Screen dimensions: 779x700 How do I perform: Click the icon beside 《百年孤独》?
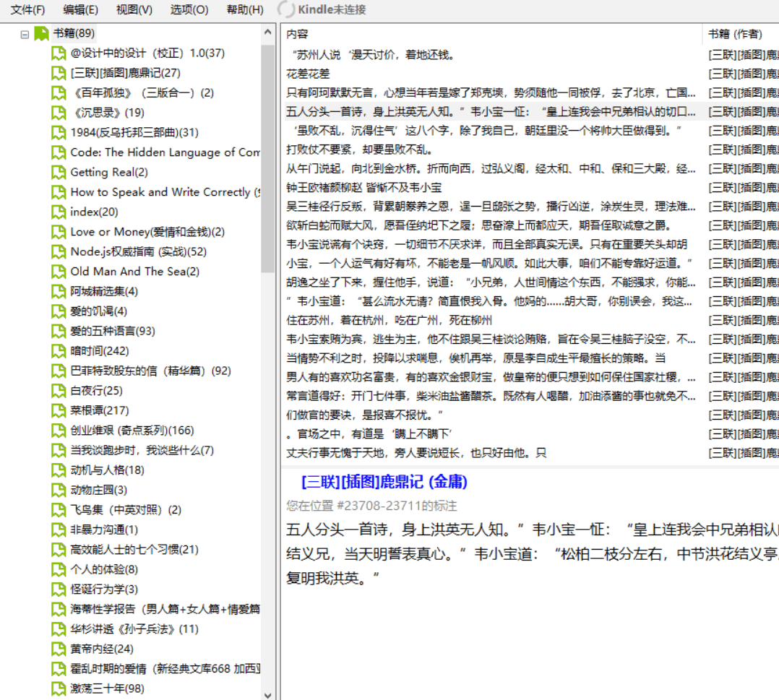click(59, 93)
